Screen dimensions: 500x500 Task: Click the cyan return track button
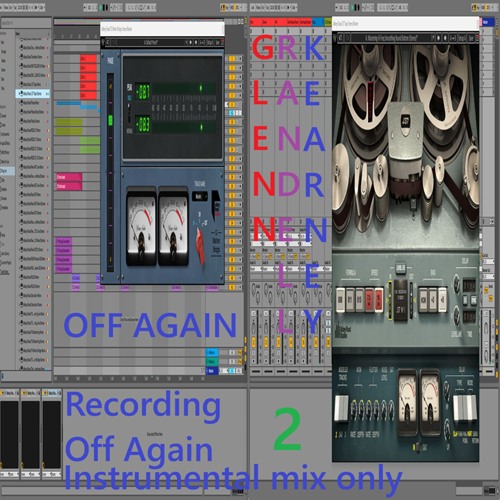tap(212, 353)
